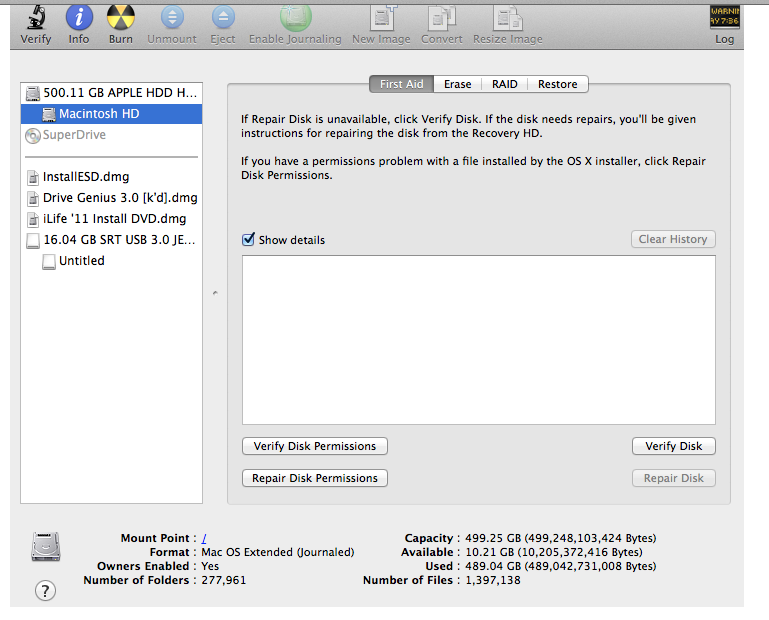Click the Available value 10.21 GB
The width and height of the screenshot is (769, 620).
[554, 552]
